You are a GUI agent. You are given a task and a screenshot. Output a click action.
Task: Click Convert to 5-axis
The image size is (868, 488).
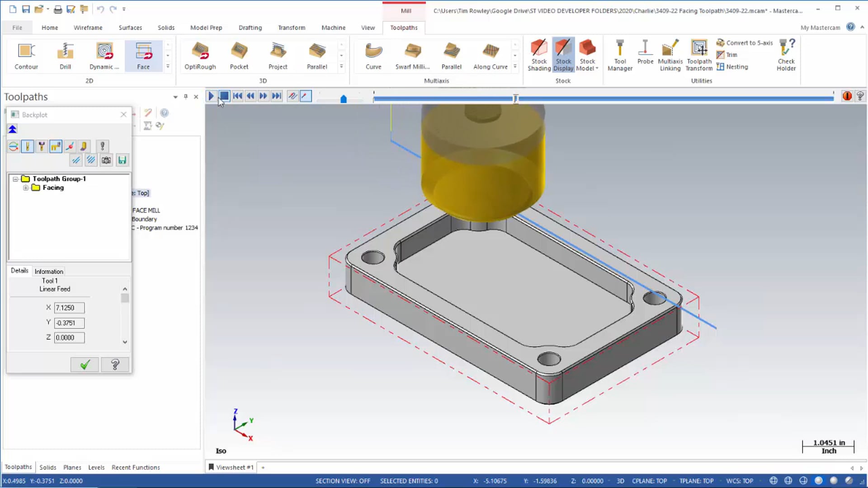pyautogui.click(x=745, y=42)
